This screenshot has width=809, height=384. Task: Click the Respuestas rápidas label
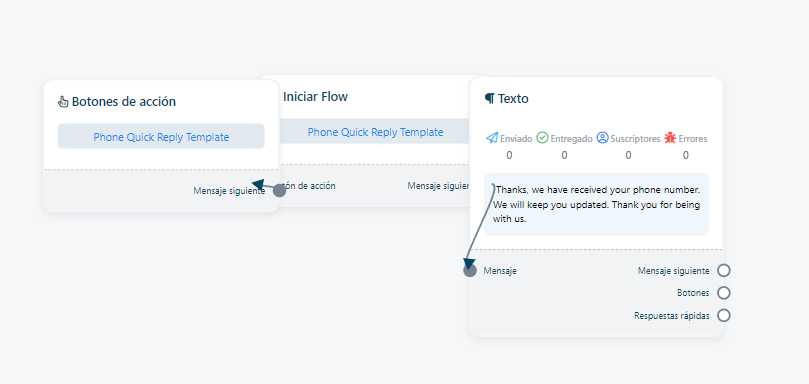672,315
